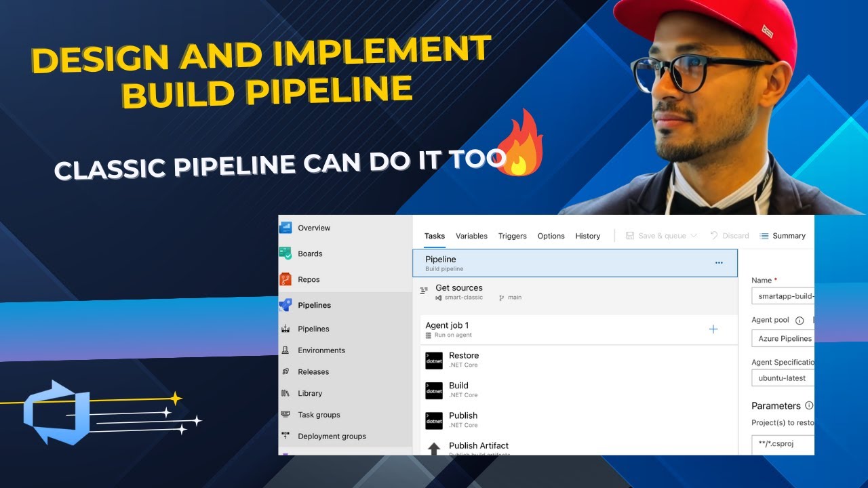Screen dimensions: 868x488
Task: Click the Task groups icon
Action: [x=285, y=415]
